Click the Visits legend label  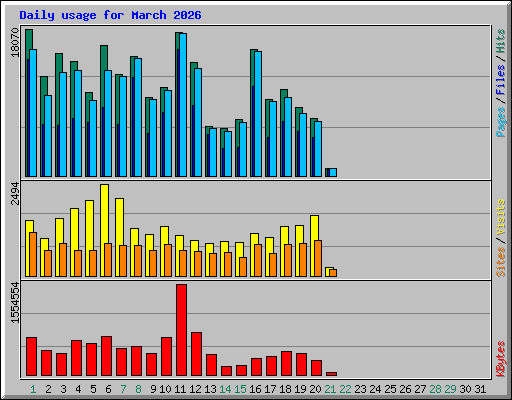point(501,217)
